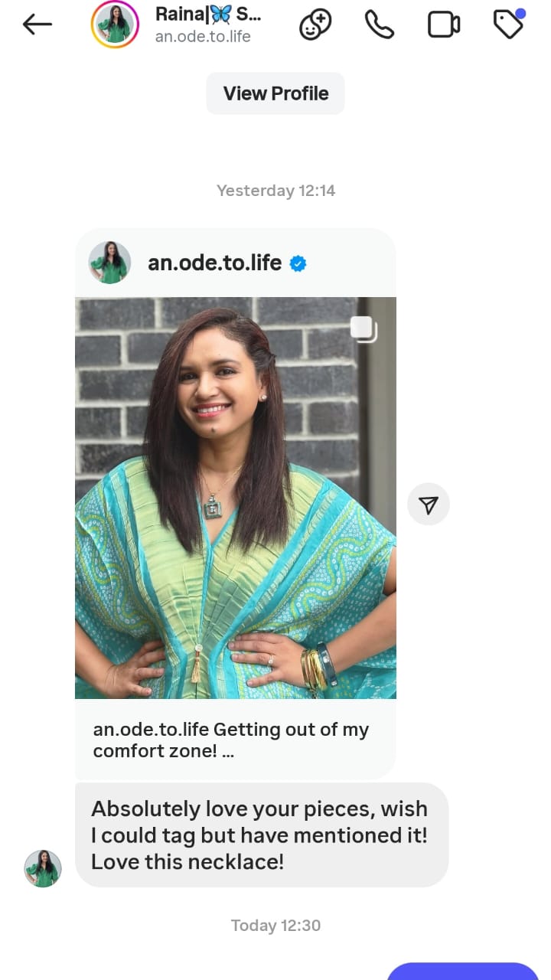Start a voice call with phone icon
The width and height of the screenshot is (551, 980).
[379, 24]
